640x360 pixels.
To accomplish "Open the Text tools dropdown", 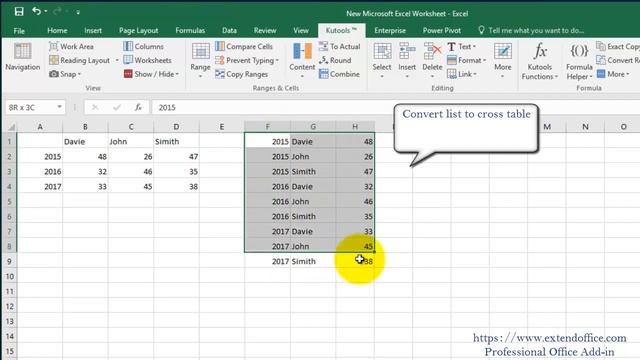I will click(462, 47).
